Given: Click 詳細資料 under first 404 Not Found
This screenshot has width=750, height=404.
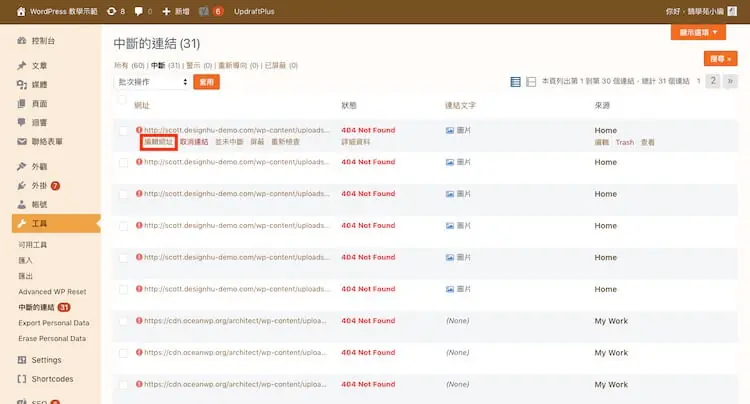Looking at the screenshot, I should (x=355, y=142).
